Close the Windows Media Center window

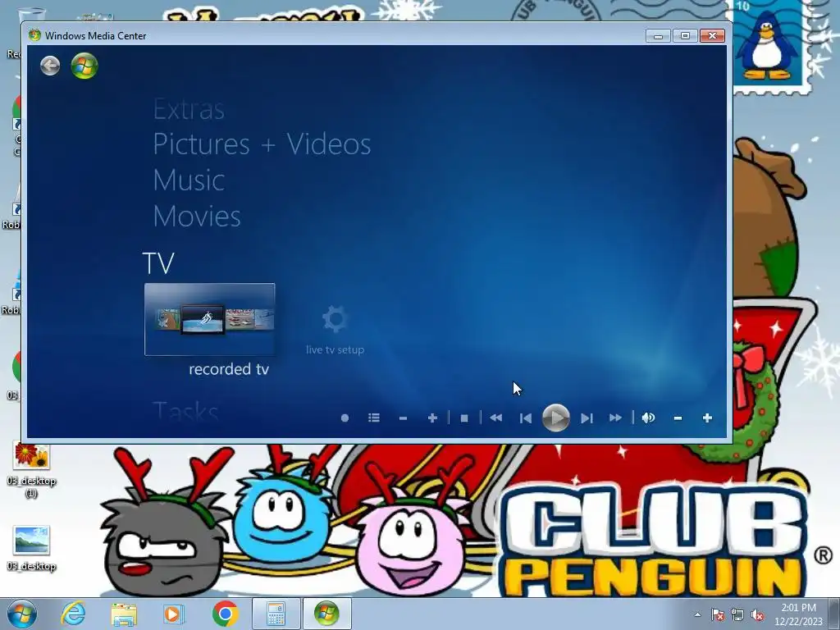point(712,36)
